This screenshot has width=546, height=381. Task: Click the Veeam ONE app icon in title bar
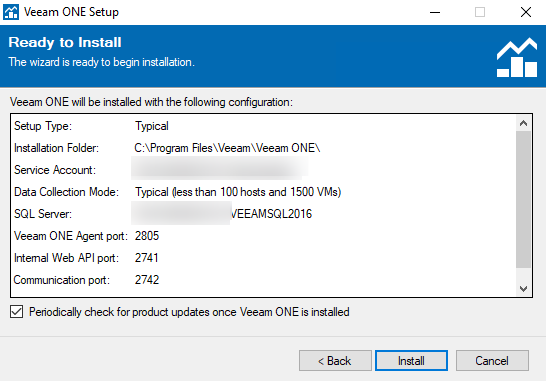[11, 12]
